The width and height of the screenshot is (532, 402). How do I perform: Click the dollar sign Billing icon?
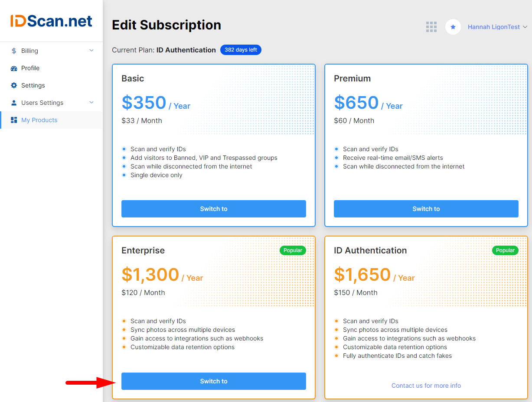click(14, 51)
